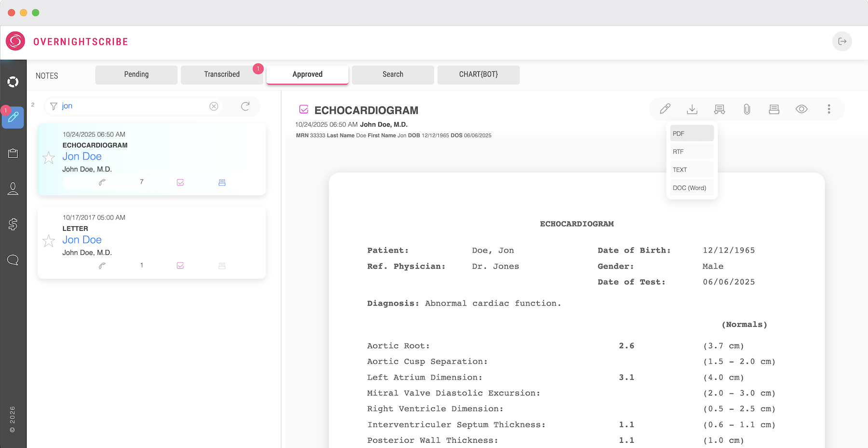Image resolution: width=868 pixels, height=448 pixels.
Task: Click the logout icon at top right
Action: tap(842, 41)
